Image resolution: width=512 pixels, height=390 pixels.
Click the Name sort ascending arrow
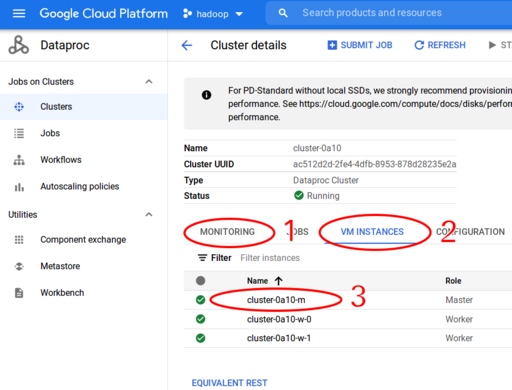(x=279, y=281)
